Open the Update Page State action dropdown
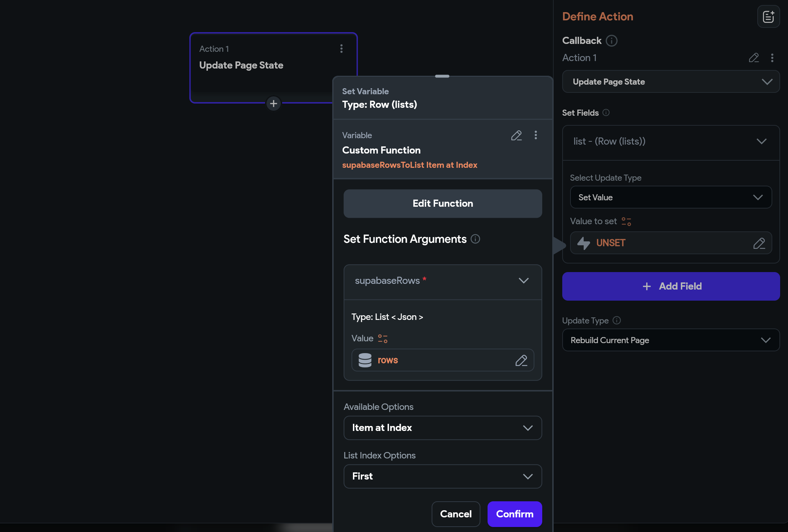Image resolution: width=788 pixels, height=532 pixels. coord(670,82)
